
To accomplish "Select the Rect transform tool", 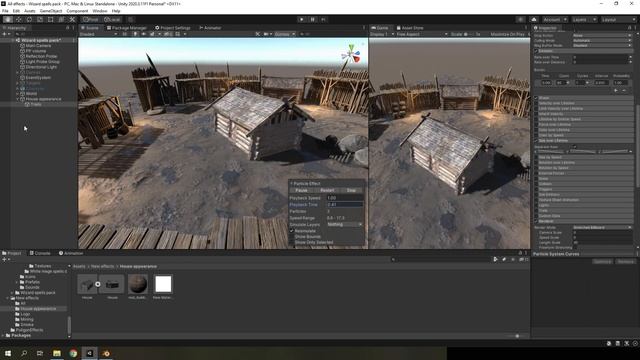I will (x=50, y=19).
